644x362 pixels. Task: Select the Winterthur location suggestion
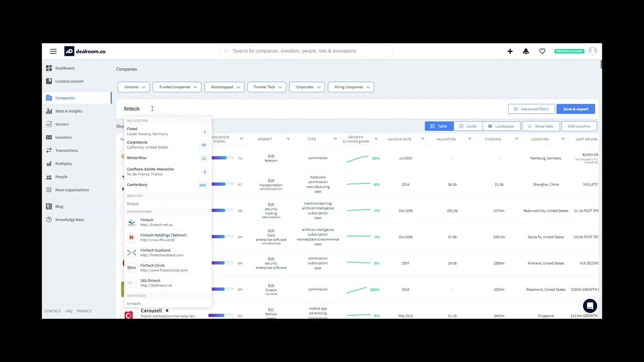tap(167, 158)
